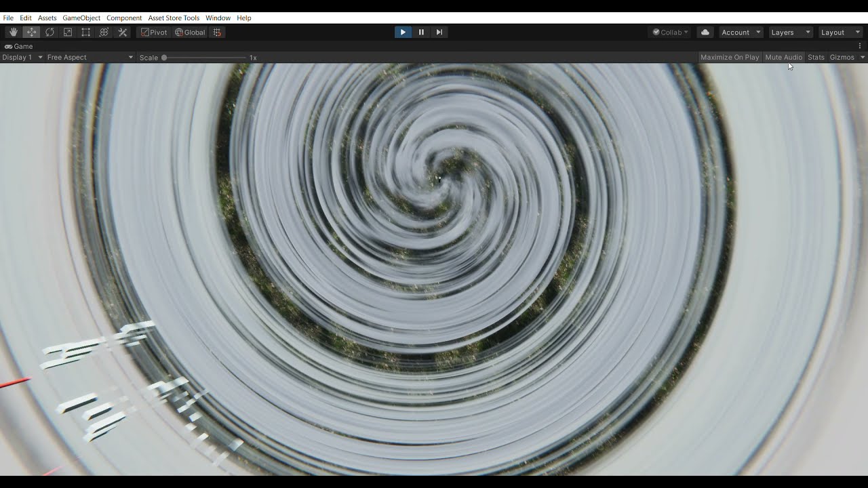This screenshot has height=488, width=868.
Task: Open the Layout dropdown
Action: point(840,32)
